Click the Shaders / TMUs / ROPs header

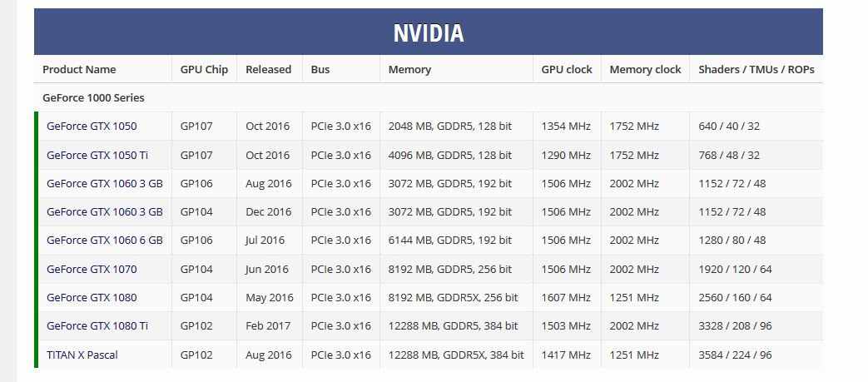pos(756,69)
